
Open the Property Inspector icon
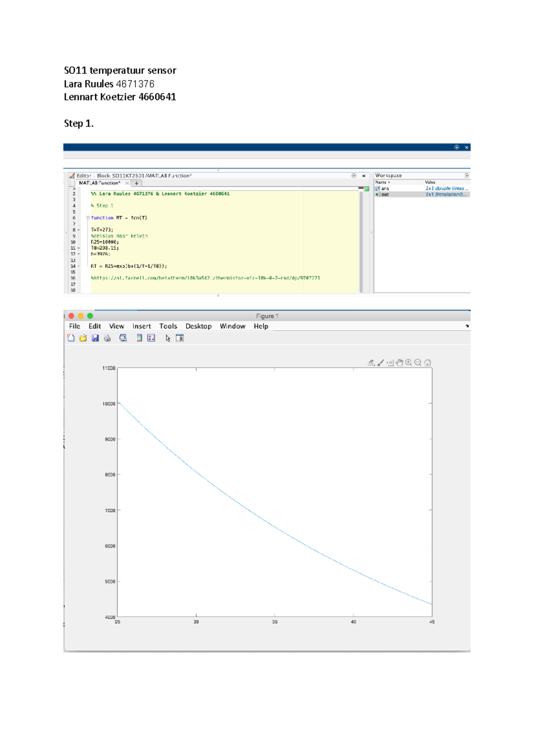tap(180, 338)
